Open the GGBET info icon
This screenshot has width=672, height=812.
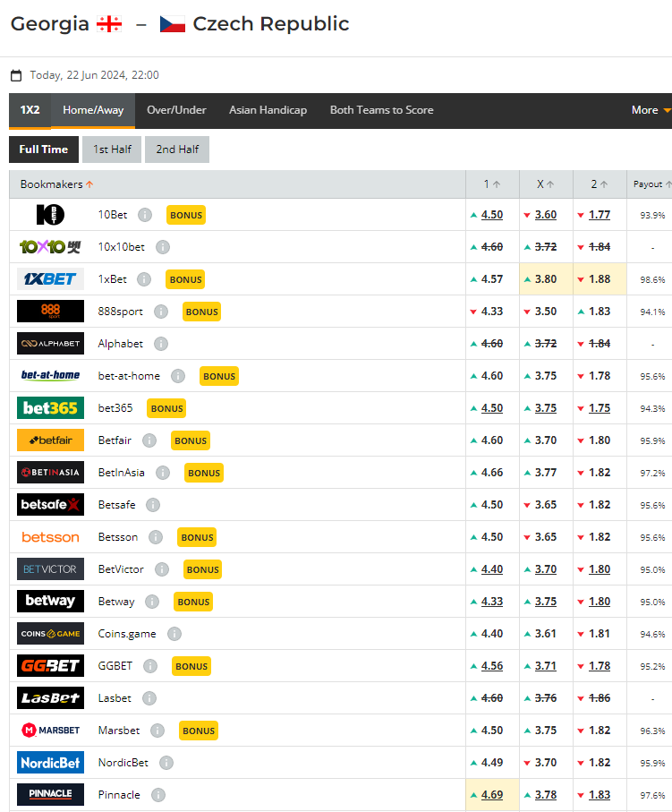(150, 666)
